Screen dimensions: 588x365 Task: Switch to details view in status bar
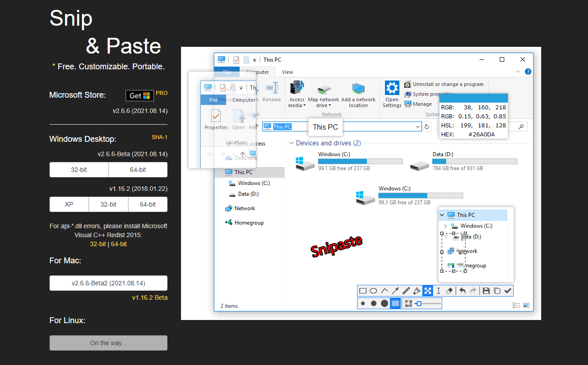[516, 306]
